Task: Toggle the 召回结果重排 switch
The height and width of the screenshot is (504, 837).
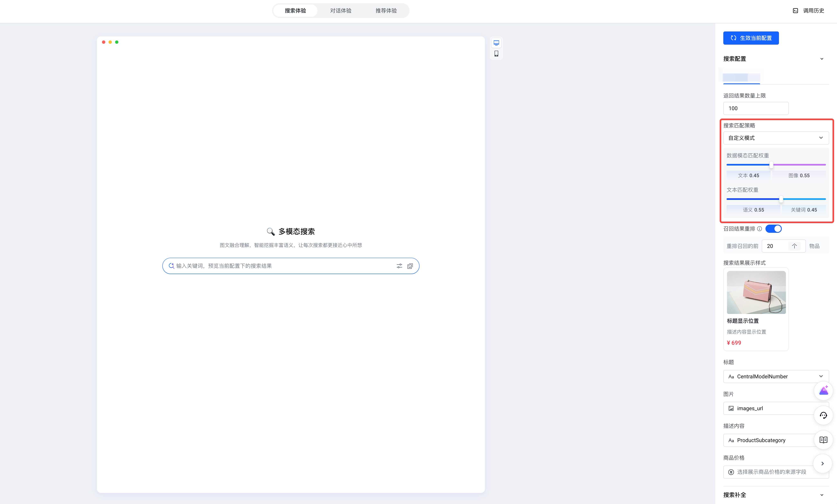Action: 773,228
